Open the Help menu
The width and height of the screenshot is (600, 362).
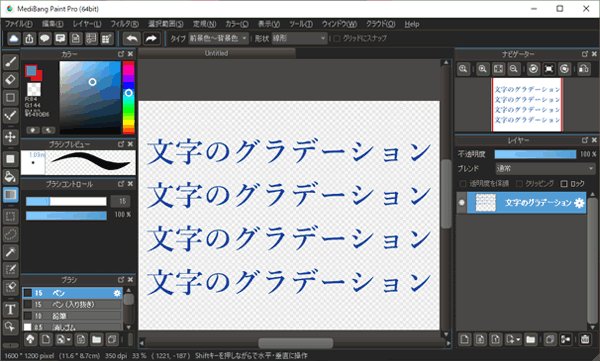pyautogui.click(x=412, y=24)
